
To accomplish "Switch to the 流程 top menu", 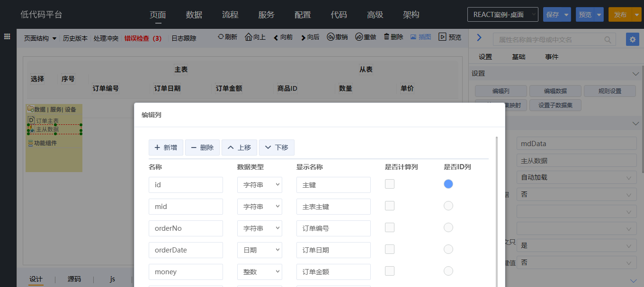I will (230, 15).
